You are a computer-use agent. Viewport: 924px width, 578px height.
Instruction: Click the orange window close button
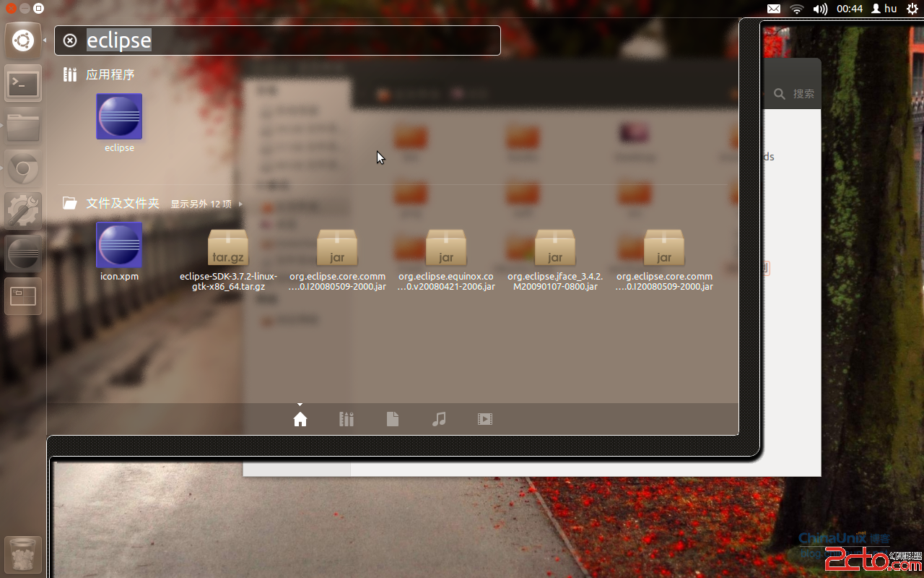12,9
